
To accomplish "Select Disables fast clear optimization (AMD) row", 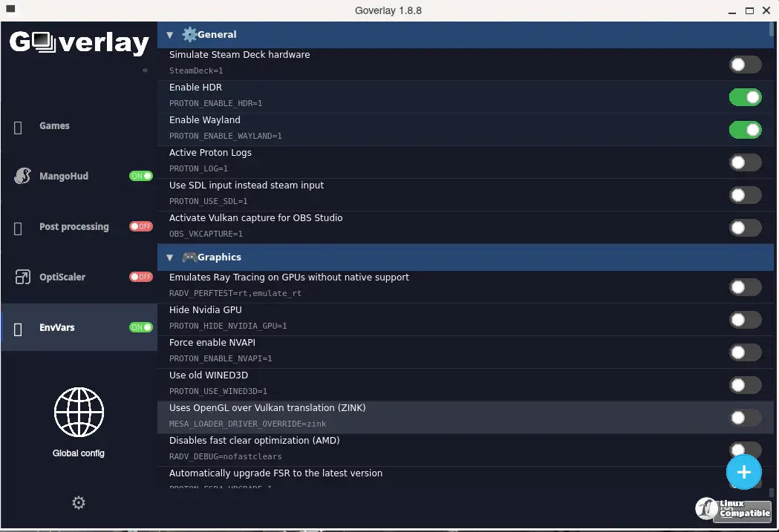I will [x=466, y=450].
